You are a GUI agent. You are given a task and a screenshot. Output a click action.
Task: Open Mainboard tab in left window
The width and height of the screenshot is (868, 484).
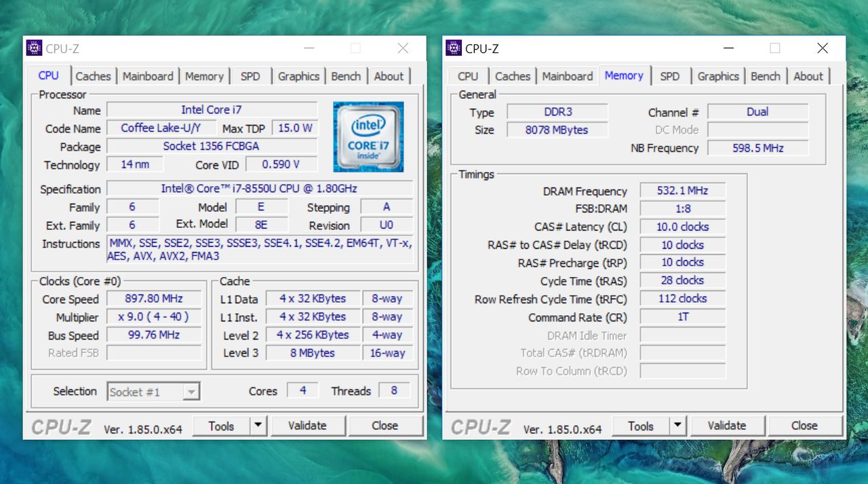pyautogui.click(x=148, y=76)
